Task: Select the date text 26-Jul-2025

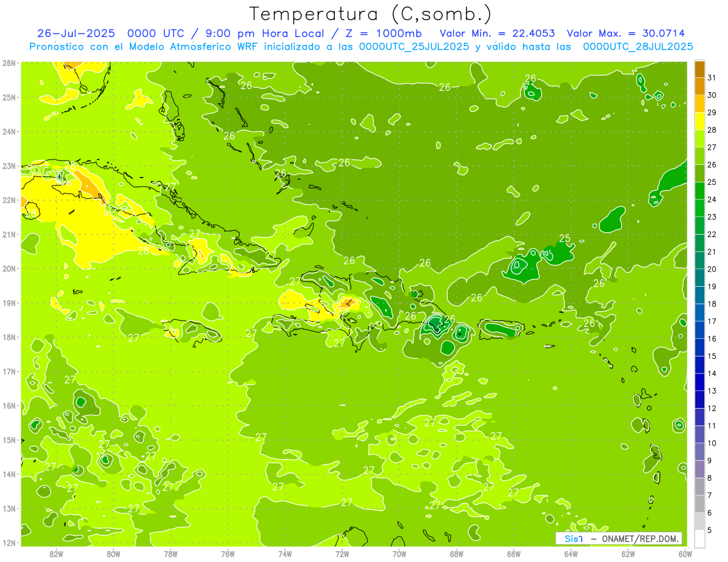Action: tap(75, 33)
